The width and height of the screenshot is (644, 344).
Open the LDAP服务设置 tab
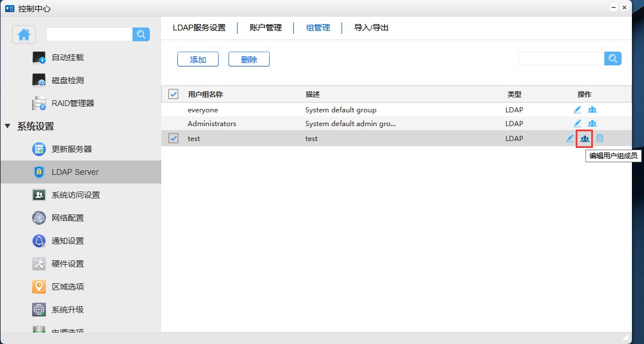[199, 28]
